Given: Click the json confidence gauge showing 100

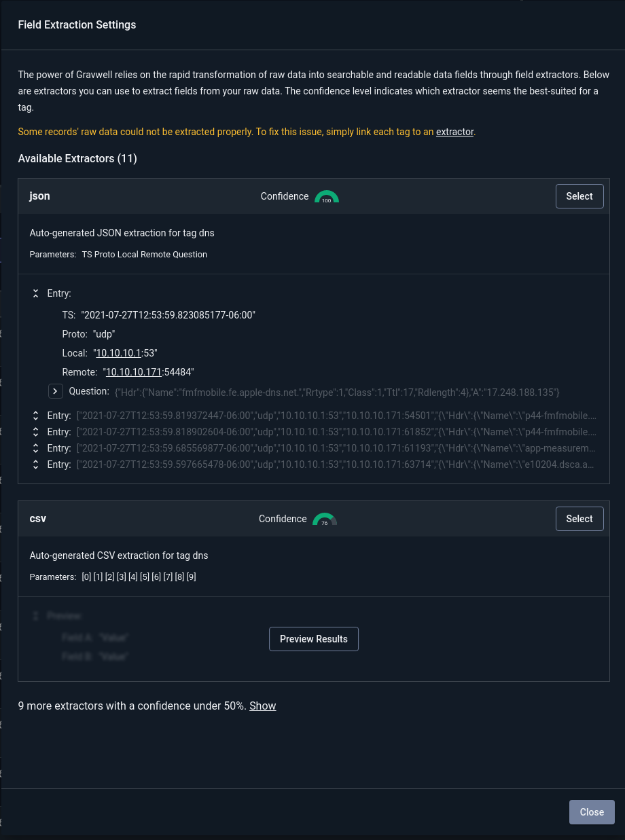Looking at the screenshot, I should (x=327, y=197).
